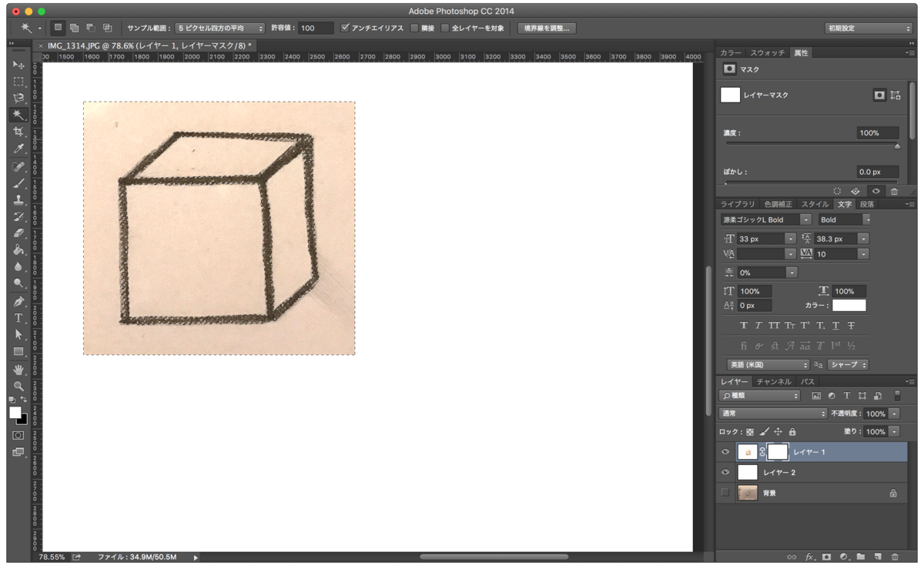Select the Clone Stamp tool
The height and width of the screenshot is (569, 924).
pos(18,200)
